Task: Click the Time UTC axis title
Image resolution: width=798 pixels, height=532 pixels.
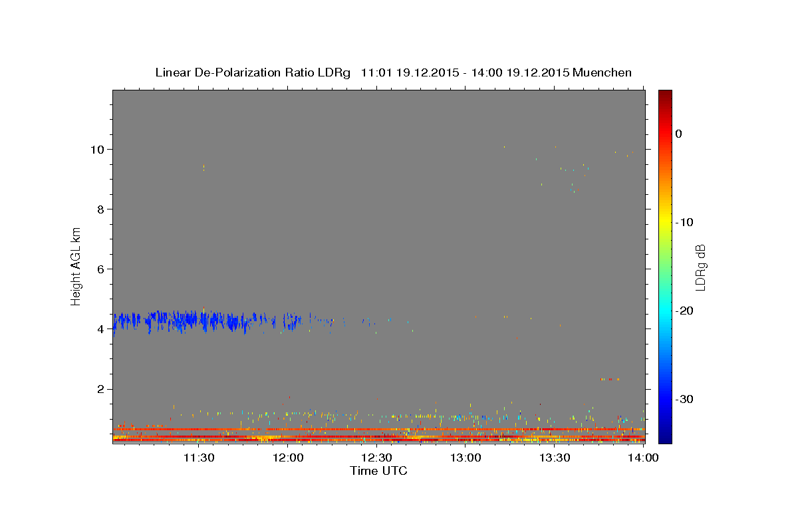Action: 378,471
